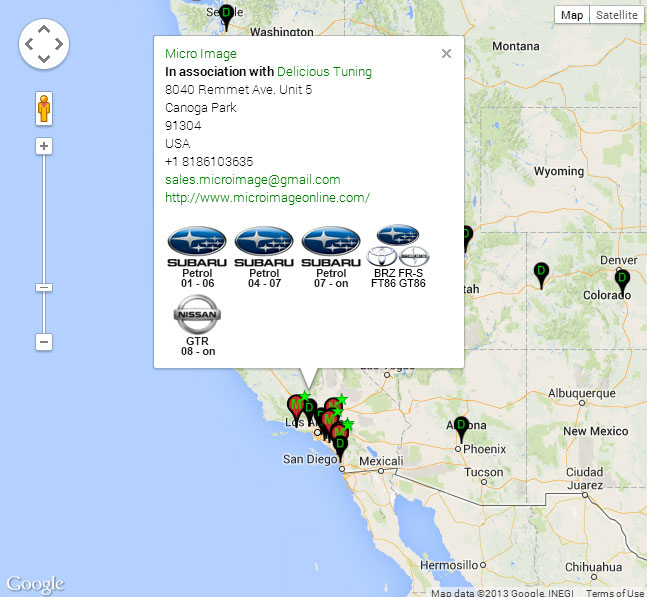
Task: Click the Albuquerque city label
Action: 581,393
